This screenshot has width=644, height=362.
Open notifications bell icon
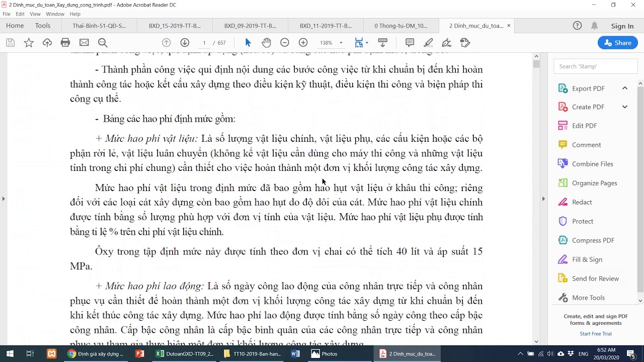[595, 26]
